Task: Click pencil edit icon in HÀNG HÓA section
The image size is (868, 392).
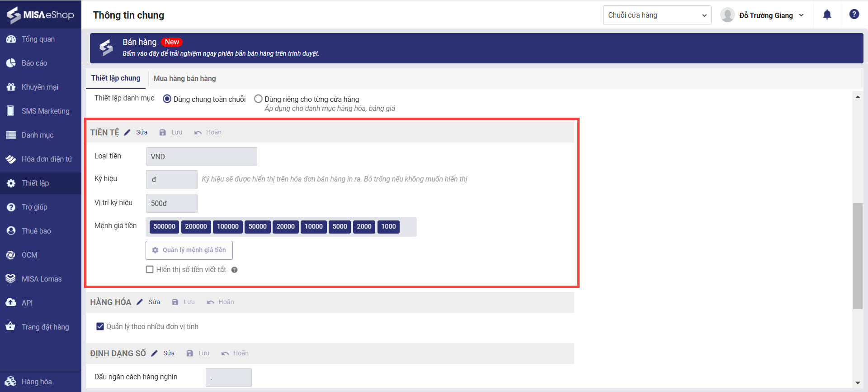Action: pyautogui.click(x=140, y=302)
